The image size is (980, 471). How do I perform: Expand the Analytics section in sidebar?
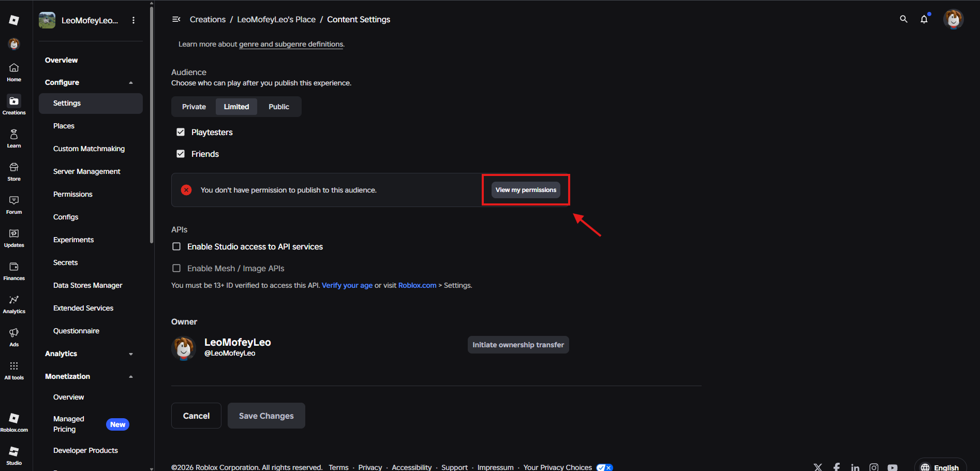pyautogui.click(x=131, y=354)
